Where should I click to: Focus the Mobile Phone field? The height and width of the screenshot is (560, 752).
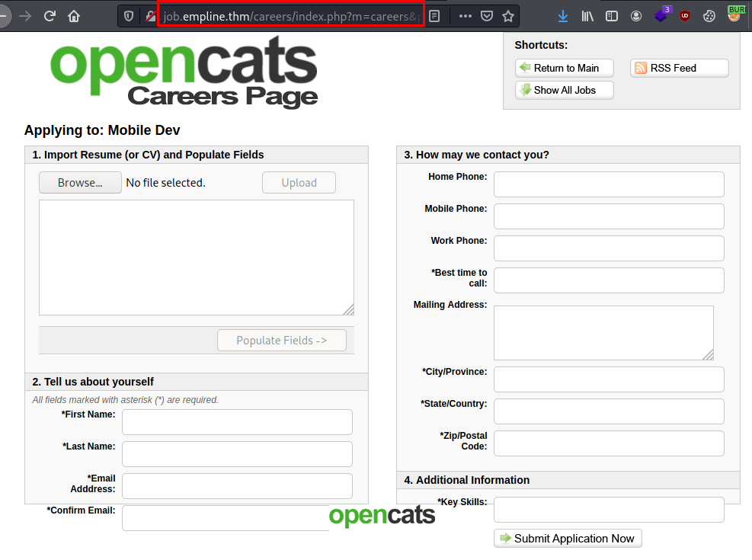(609, 216)
